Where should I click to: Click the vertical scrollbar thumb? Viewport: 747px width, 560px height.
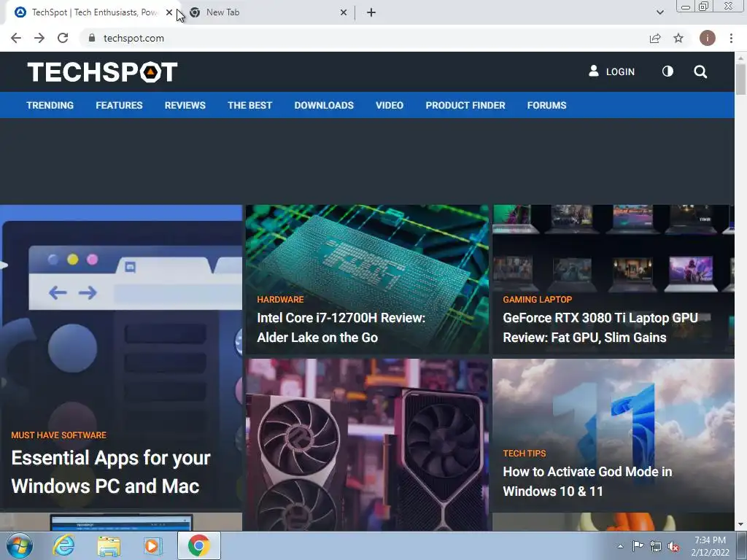point(740,79)
